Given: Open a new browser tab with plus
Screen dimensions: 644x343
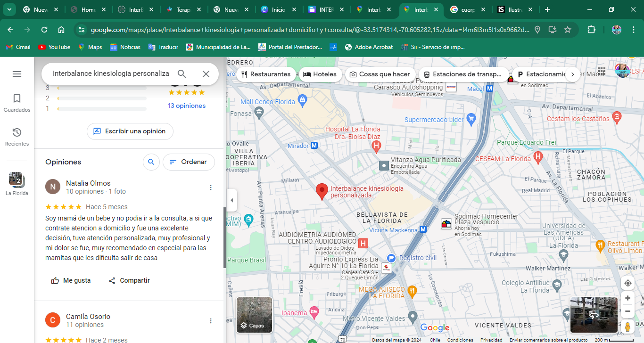Looking at the screenshot, I should (x=547, y=9).
